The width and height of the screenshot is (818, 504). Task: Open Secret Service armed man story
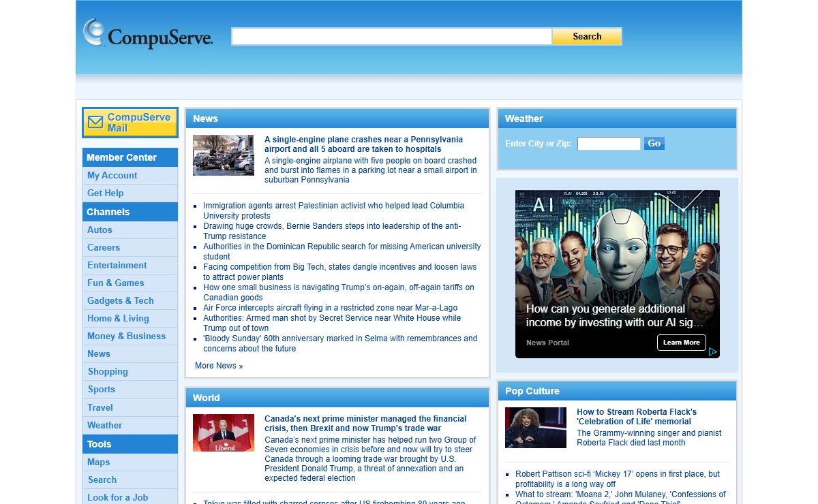[332, 323]
